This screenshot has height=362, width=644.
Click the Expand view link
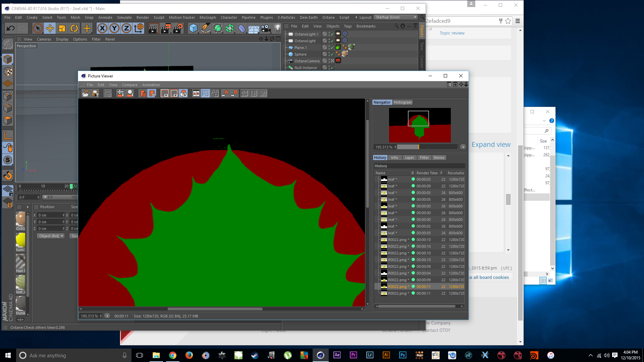point(491,144)
